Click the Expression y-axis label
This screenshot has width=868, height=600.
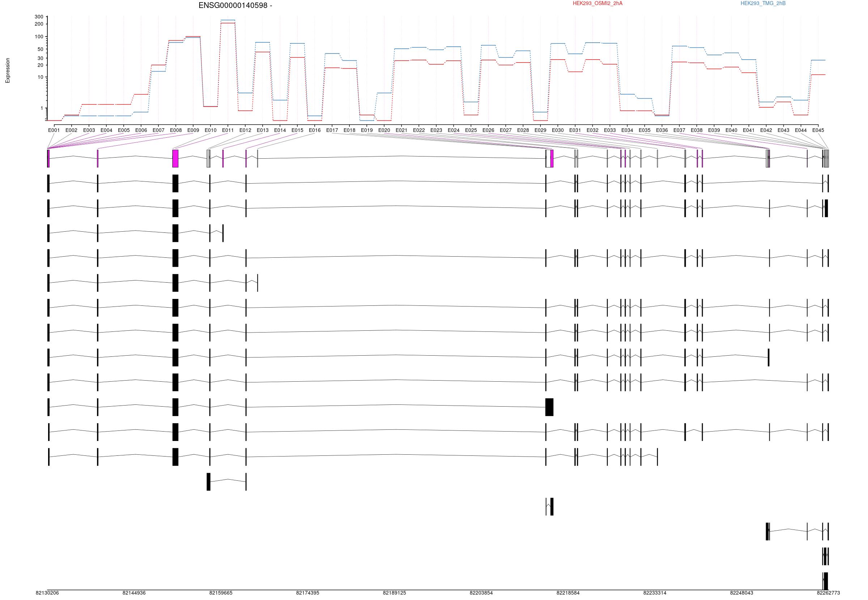point(8,70)
